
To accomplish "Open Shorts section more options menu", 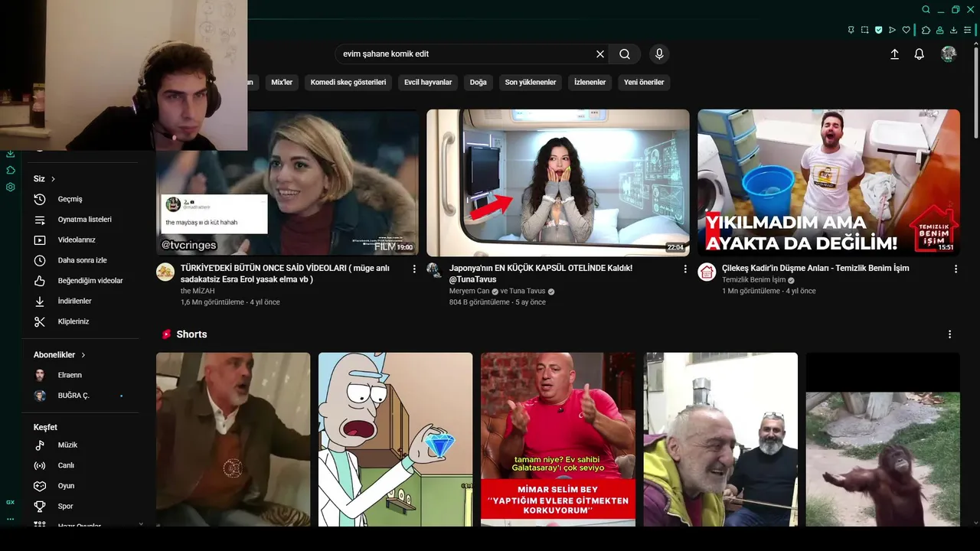I will [x=949, y=334].
